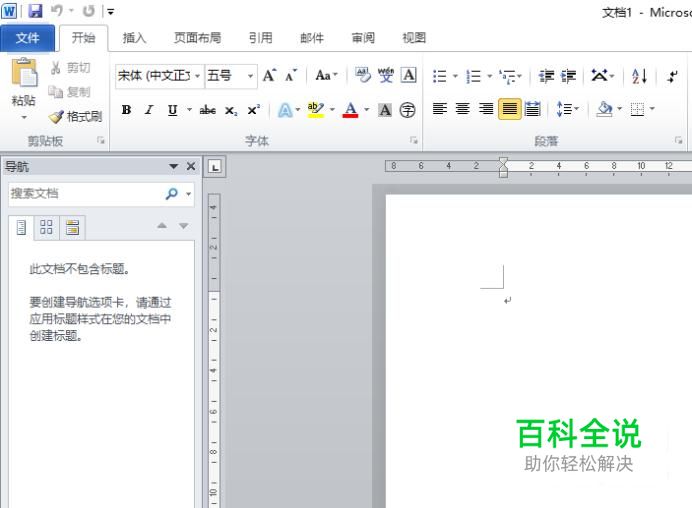The height and width of the screenshot is (508, 692).
Task: Switch to the 页面布局 tab
Action: coord(197,38)
